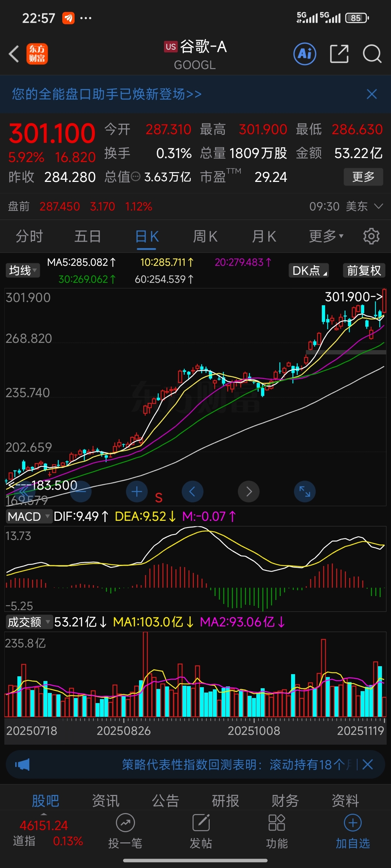Screen dimensions: 391x868
Task: Select the 股吧 tab
Action: [x=46, y=801]
